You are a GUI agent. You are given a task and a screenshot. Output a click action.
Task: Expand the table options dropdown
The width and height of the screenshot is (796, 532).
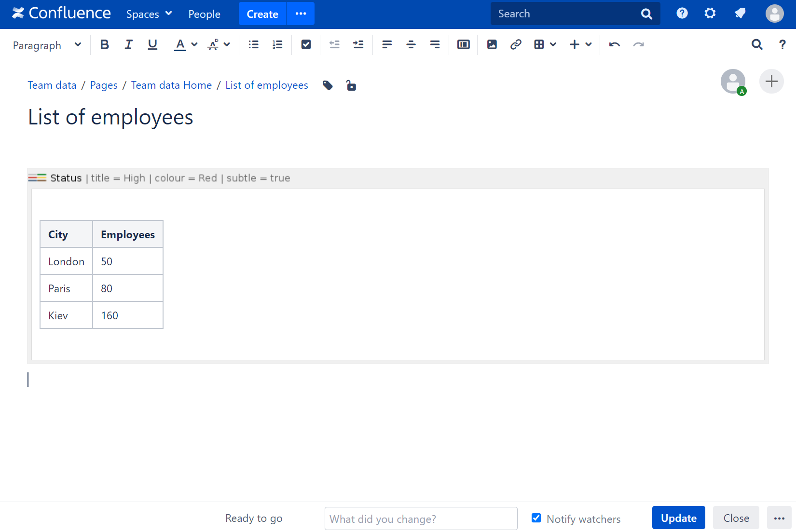[553, 45]
